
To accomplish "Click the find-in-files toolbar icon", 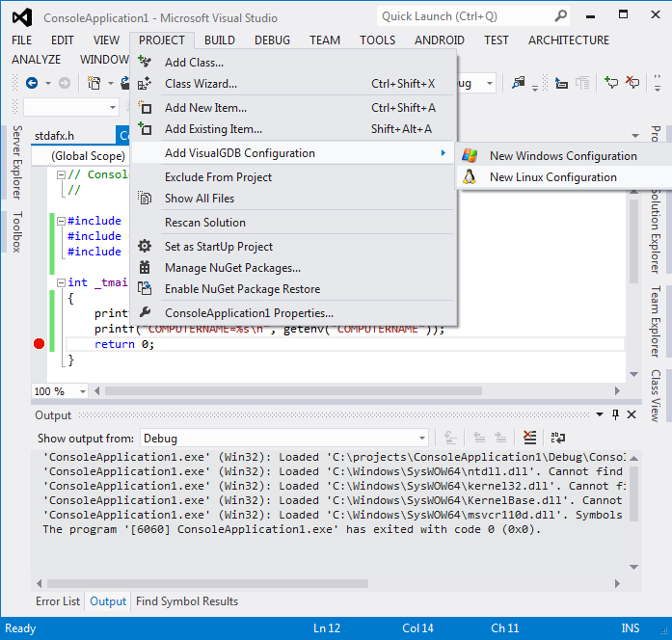I will pyautogui.click(x=518, y=82).
